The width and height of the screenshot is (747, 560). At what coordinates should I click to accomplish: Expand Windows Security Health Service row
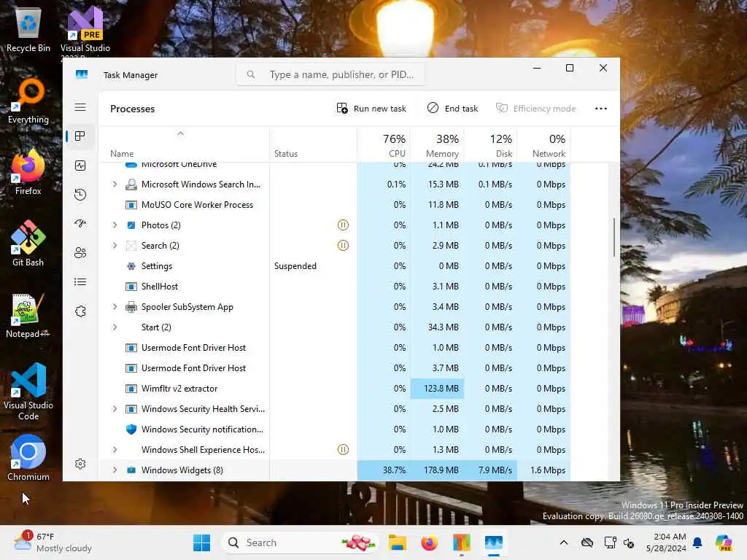pos(115,408)
